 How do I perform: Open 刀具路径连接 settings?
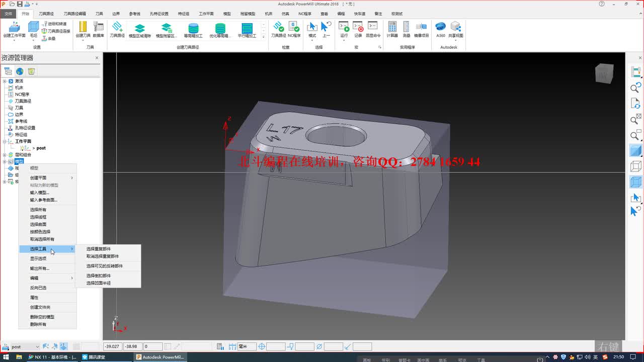(56, 31)
